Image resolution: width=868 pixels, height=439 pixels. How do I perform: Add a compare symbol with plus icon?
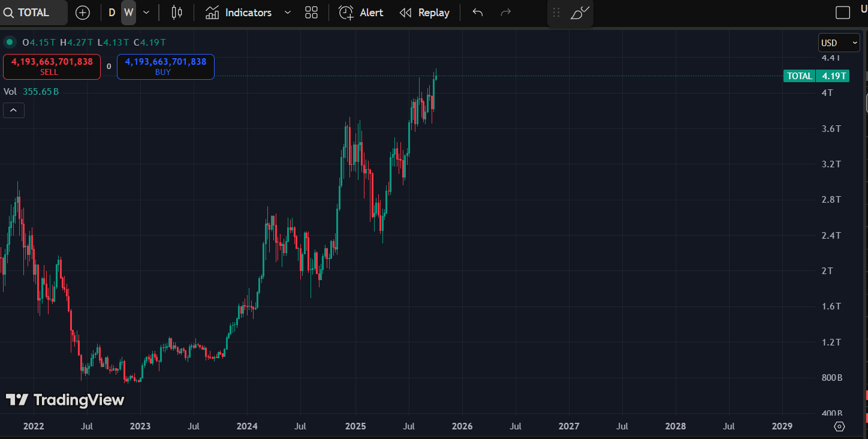tap(83, 13)
